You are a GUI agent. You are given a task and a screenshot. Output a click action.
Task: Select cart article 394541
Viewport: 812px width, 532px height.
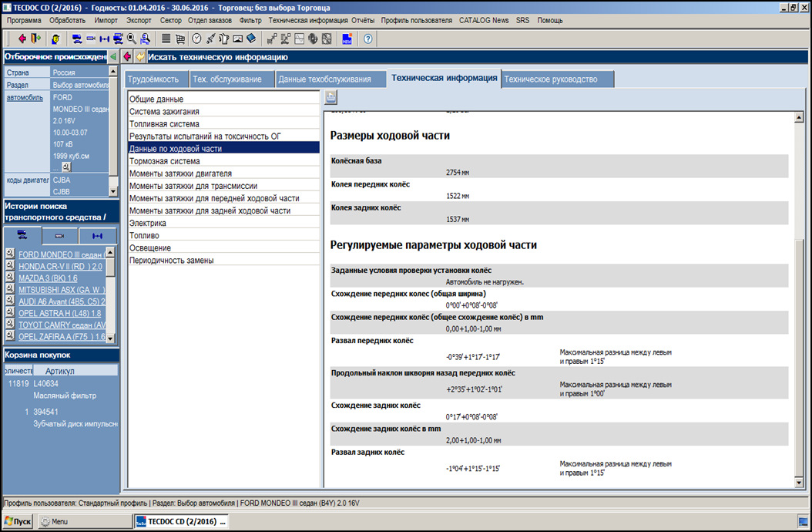tap(46, 412)
